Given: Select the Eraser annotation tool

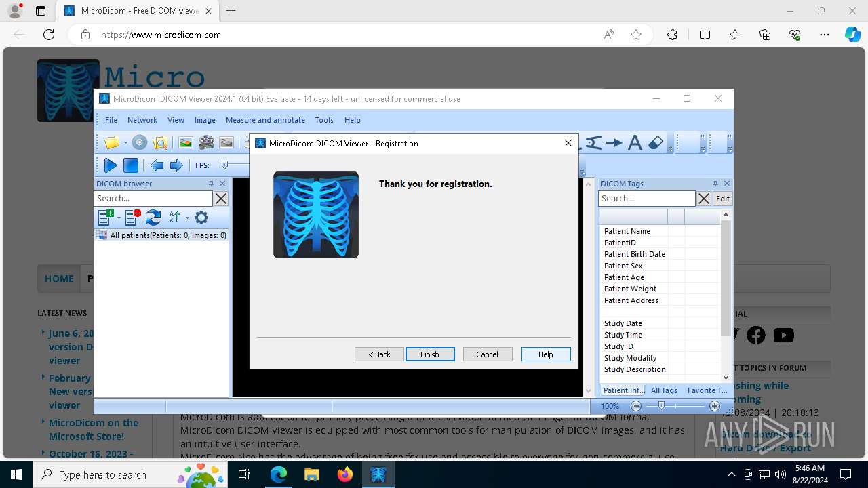Looking at the screenshot, I should tap(656, 142).
